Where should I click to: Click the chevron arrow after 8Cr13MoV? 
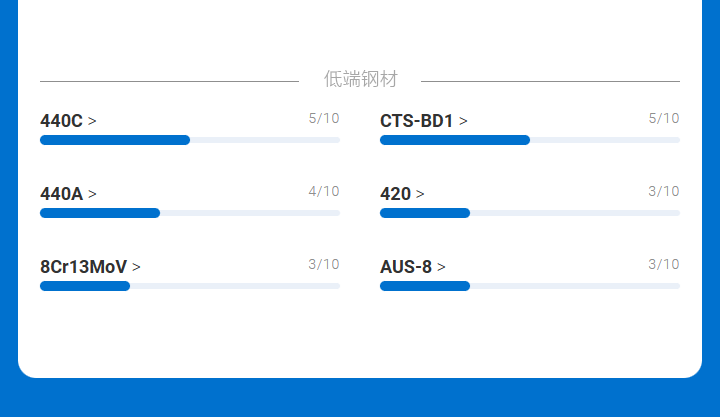[137, 267]
